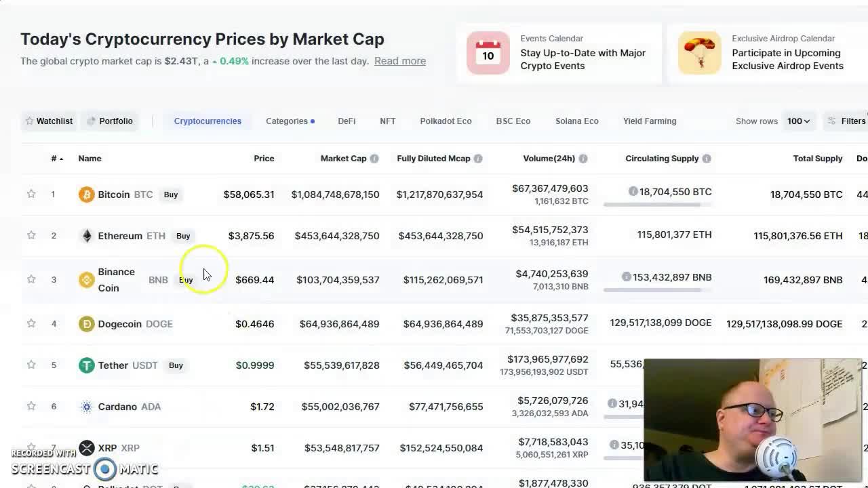868x488 pixels.
Task: Click the Ethereum logo icon
Action: (x=86, y=236)
